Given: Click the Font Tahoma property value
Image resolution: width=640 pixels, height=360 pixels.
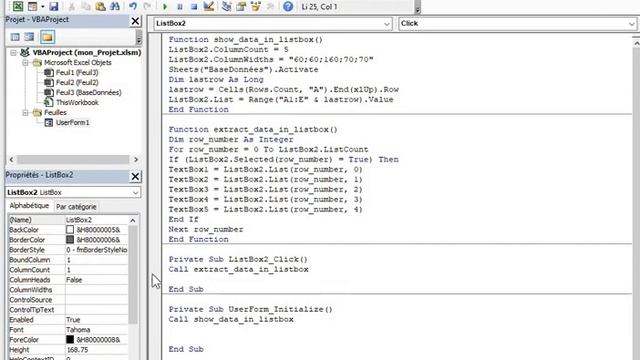Looking at the screenshot, I should [x=96, y=330].
